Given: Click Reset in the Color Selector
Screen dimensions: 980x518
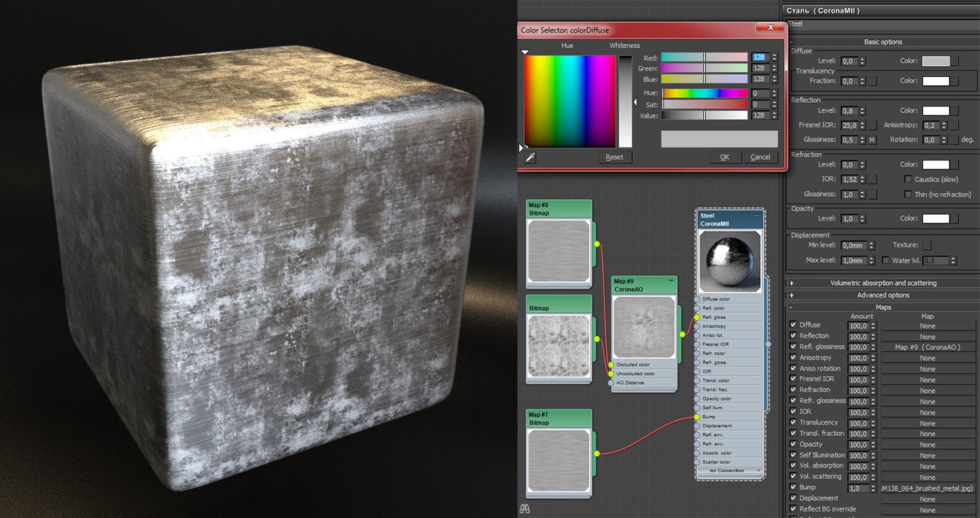Looking at the screenshot, I should click(x=614, y=157).
